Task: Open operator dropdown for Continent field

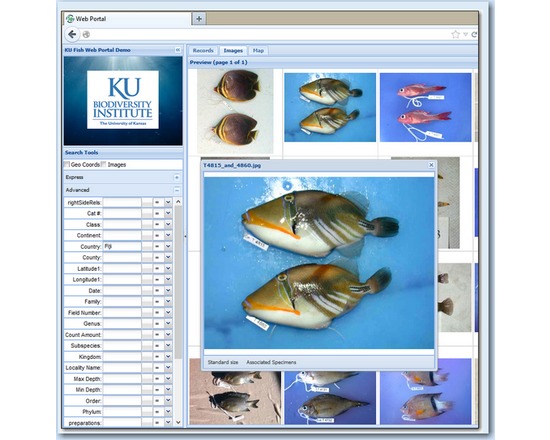Action: (x=168, y=235)
